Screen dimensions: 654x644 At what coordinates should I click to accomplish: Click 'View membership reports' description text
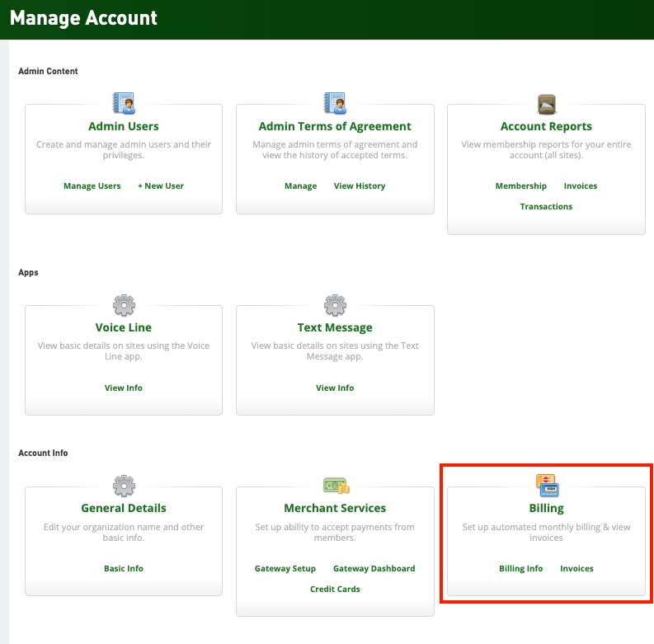[546, 150]
